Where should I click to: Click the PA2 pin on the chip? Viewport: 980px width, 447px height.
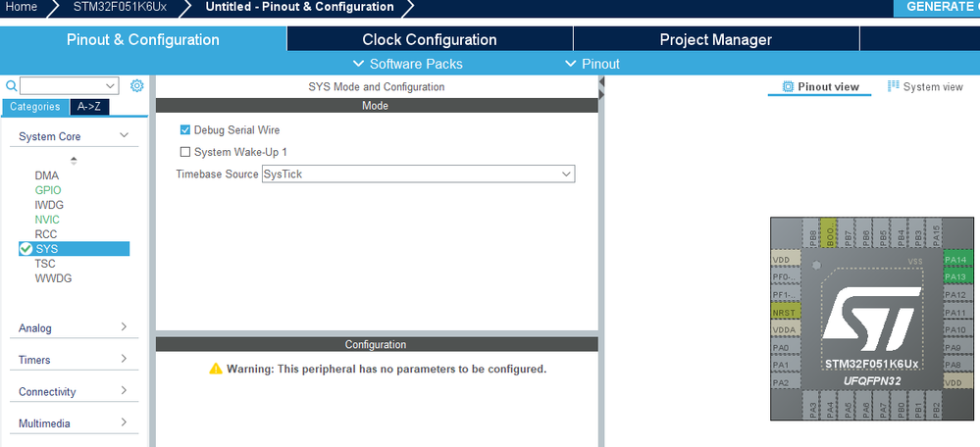coord(786,382)
